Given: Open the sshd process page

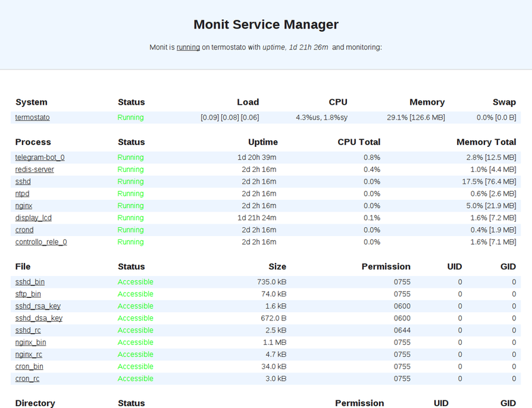Looking at the screenshot, I should pyautogui.click(x=23, y=182).
